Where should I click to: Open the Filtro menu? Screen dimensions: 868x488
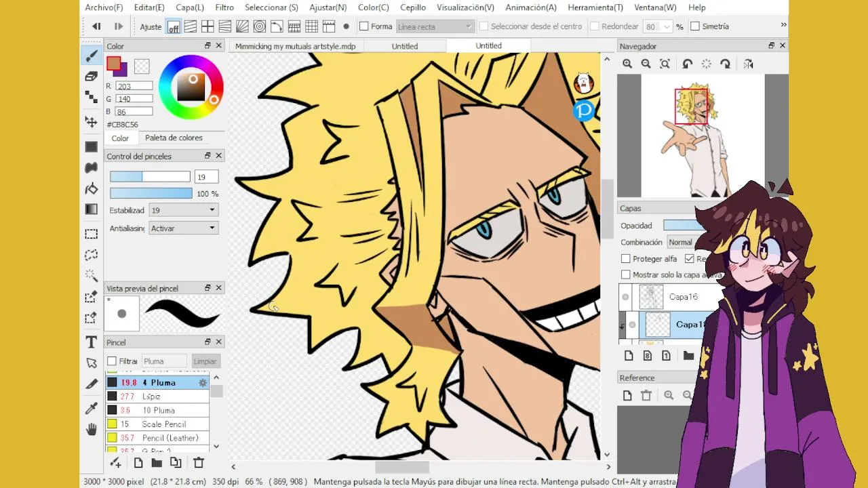(x=224, y=7)
